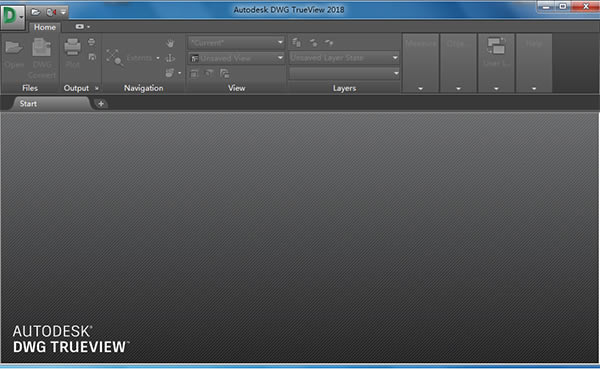Viewport: 600px width, 369px height.
Task: Click the bottom Navigation panel tool icon
Action: click(170, 73)
